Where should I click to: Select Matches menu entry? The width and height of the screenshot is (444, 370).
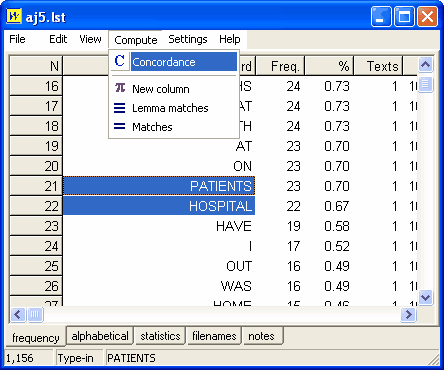pyautogui.click(x=174, y=127)
